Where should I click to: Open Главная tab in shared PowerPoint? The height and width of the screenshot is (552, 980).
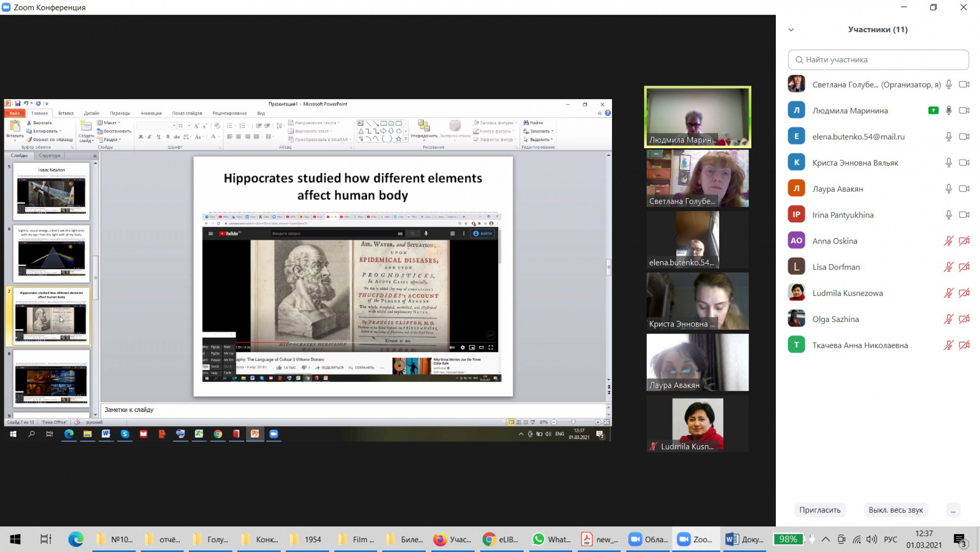point(40,113)
